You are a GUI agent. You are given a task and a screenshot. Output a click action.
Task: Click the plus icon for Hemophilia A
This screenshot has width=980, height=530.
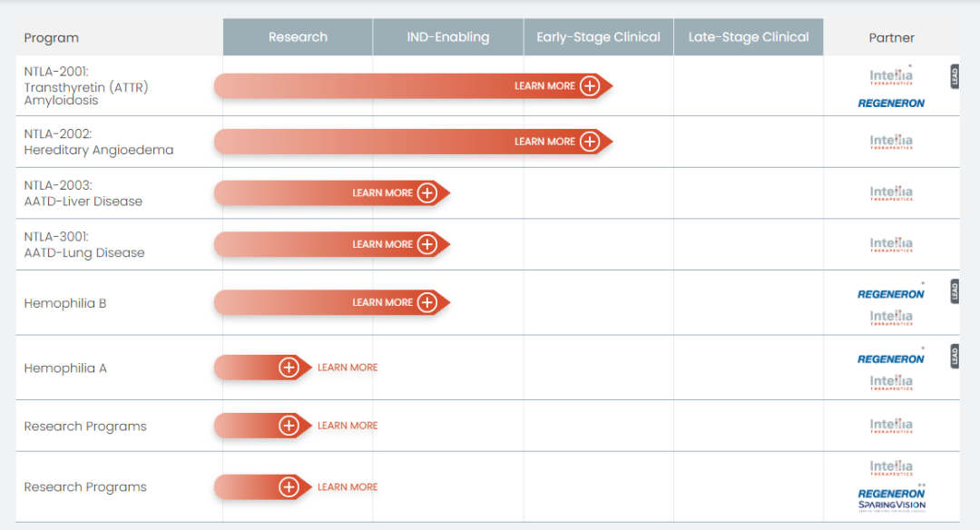289,368
